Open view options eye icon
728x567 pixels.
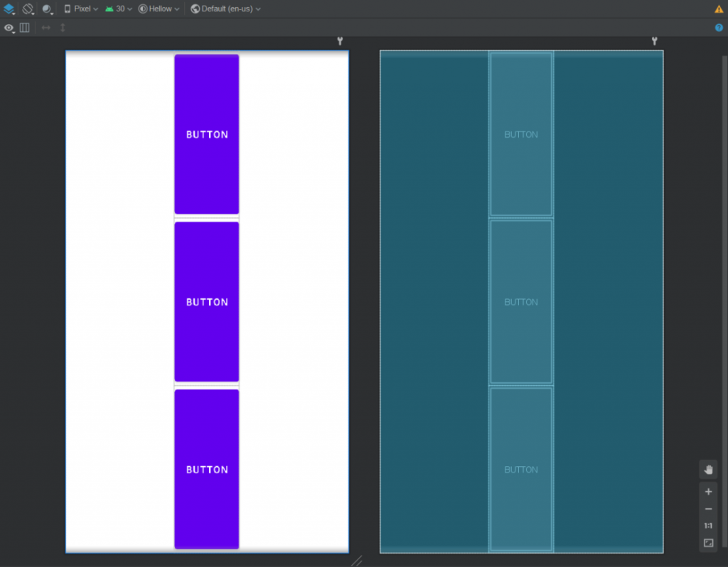click(9, 28)
